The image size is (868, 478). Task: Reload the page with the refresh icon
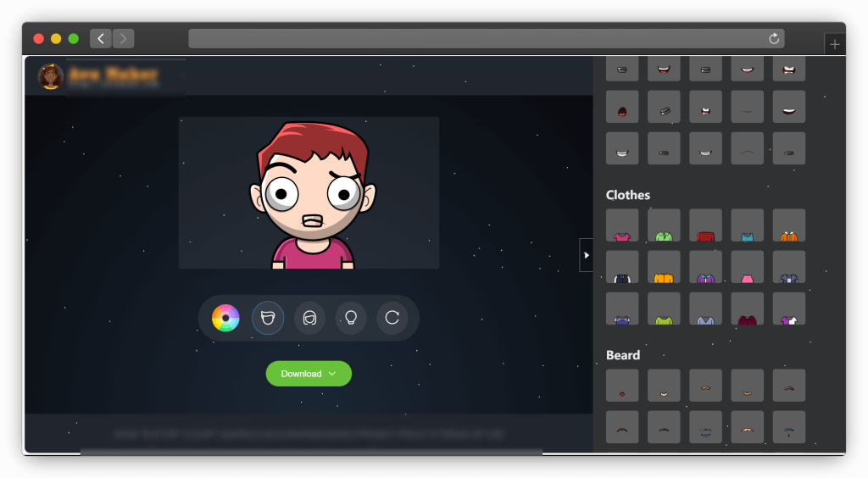(x=773, y=39)
